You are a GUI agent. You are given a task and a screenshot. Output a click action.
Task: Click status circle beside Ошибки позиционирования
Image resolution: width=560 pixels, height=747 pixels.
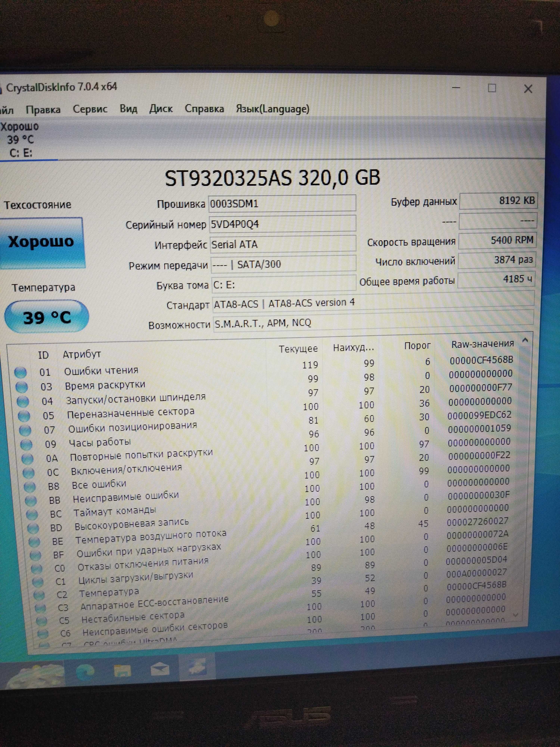[x=25, y=431]
